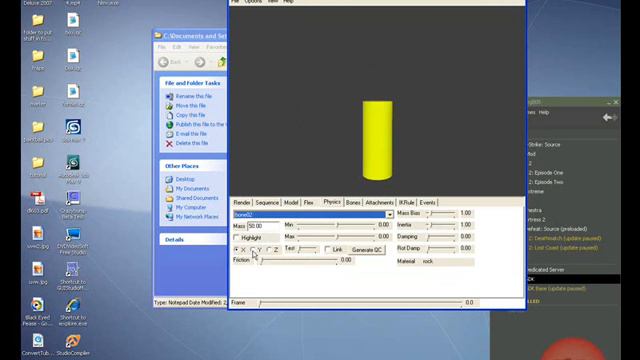The image size is (640, 360).
Task: Click Forward arrow in Explorer window
Action: click(200, 62)
